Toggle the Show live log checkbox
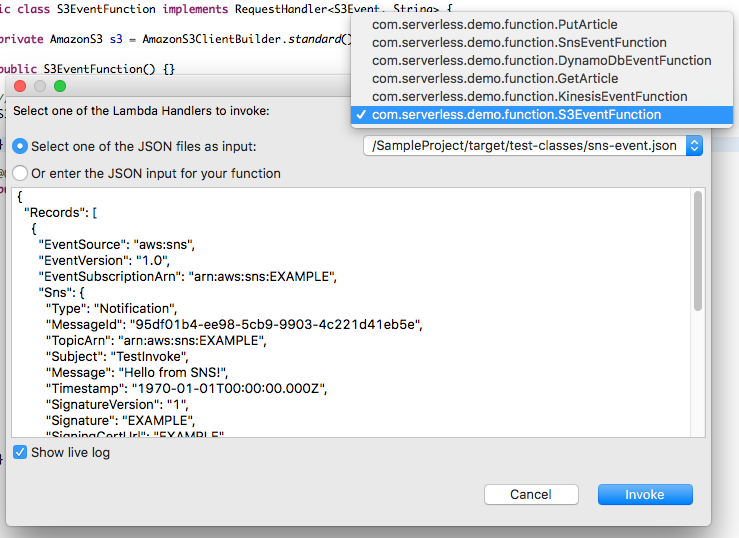The width and height of the screenshot is (739, 538). click(20, 452)
